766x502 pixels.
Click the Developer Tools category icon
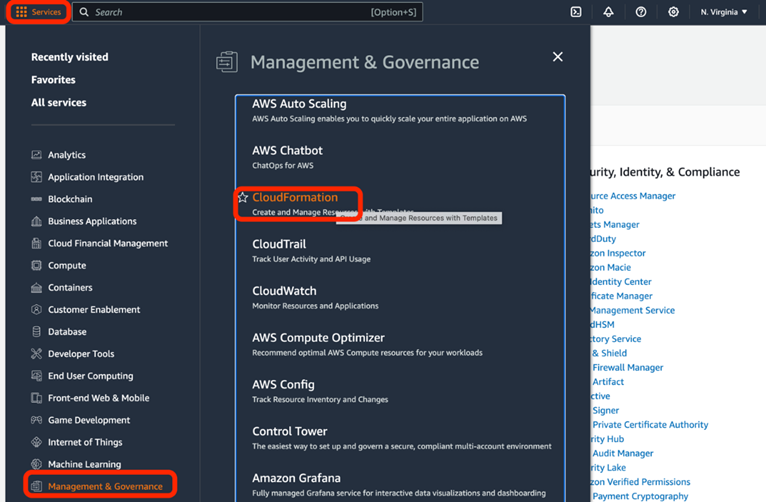(x=37, y=354)
